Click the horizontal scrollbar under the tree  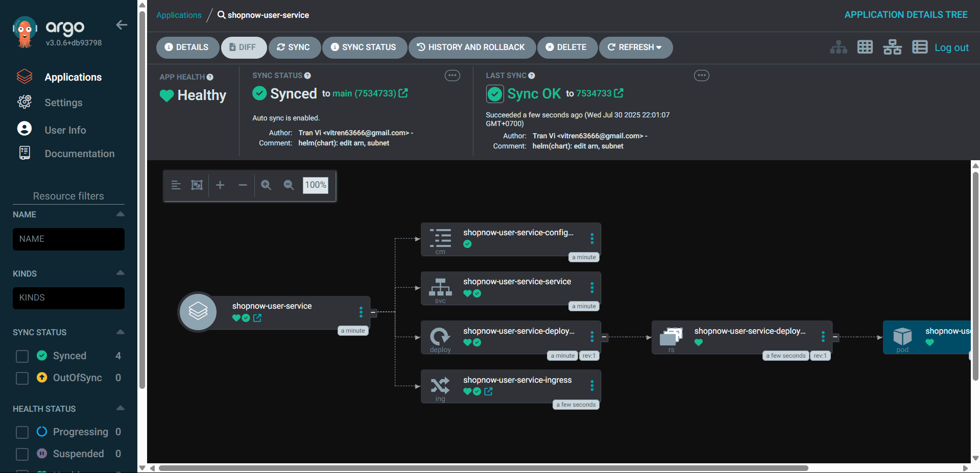coord(483,468)
